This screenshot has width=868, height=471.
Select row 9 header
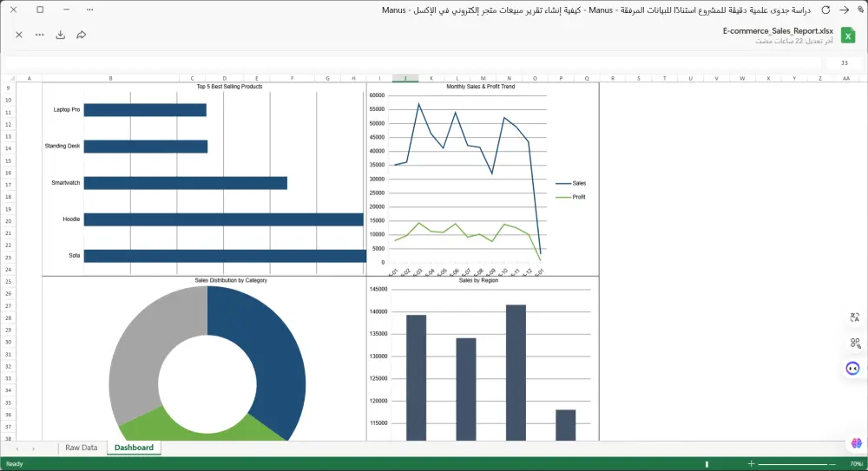[9, 88]
